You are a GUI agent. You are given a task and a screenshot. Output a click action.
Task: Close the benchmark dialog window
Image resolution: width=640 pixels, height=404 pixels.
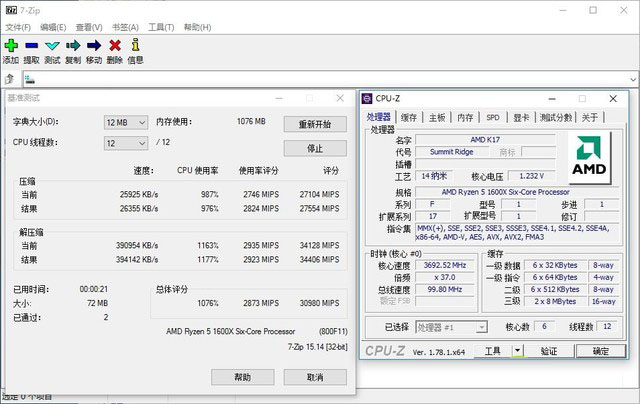pyautogui.click(x=340, y=98)
